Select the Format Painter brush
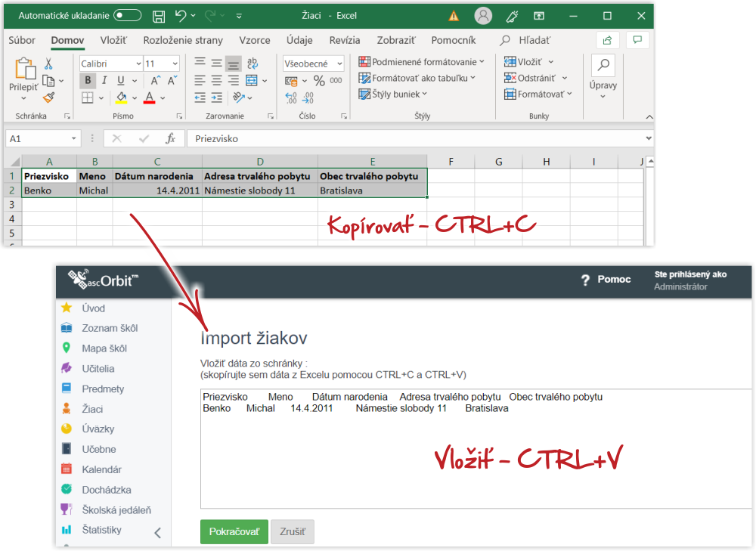 (x=48, y=98)
